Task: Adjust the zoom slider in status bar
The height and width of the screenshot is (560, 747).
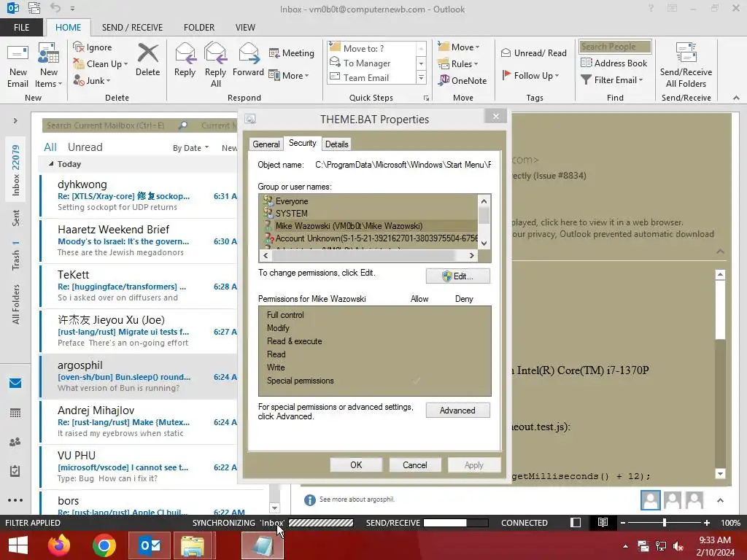Action: [665, 522]
